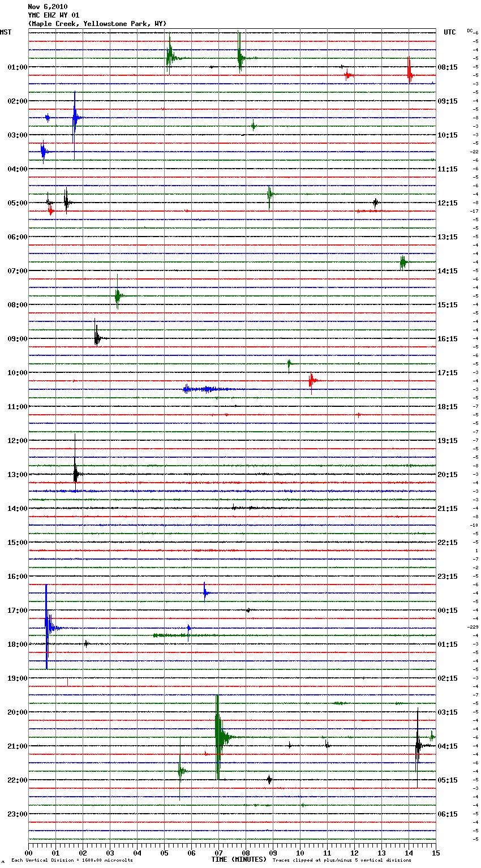Click the 06:15 UTC time label

tap(448, 814)
